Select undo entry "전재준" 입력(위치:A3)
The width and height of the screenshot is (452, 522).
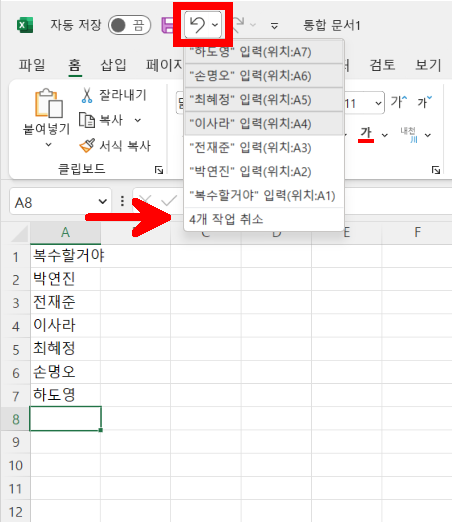tap(264, 148)
